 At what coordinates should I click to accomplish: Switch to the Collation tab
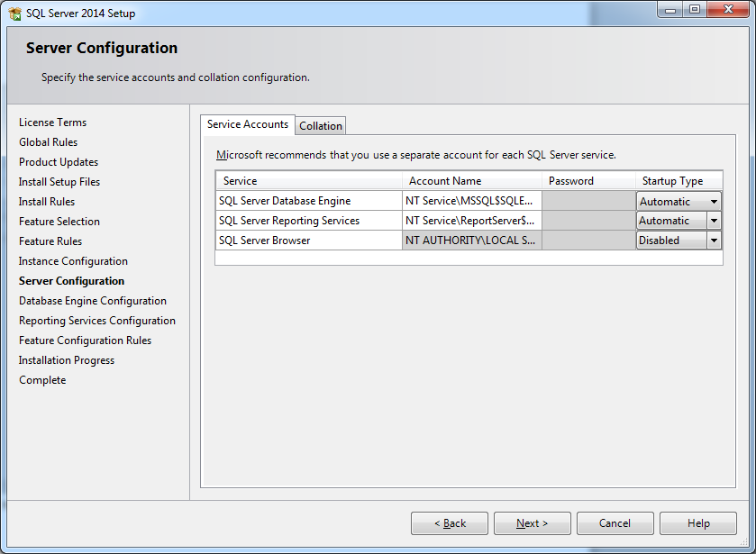pos(321,126)
